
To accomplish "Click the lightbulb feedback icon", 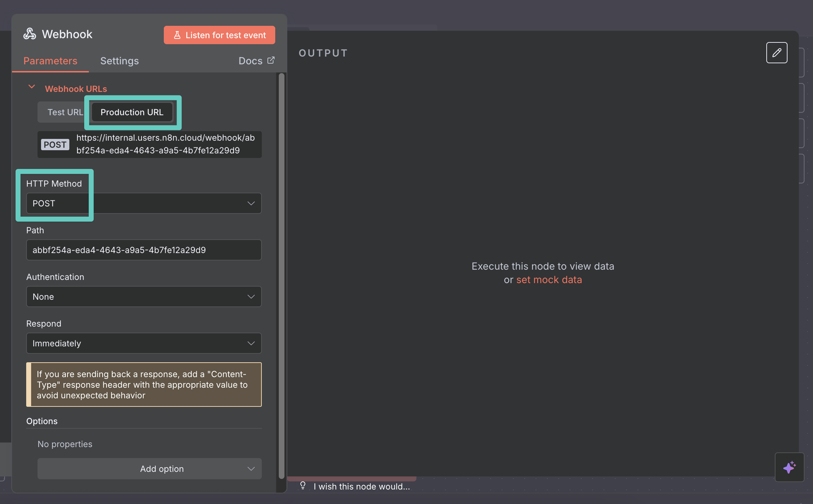I will (x=303, y=486).
